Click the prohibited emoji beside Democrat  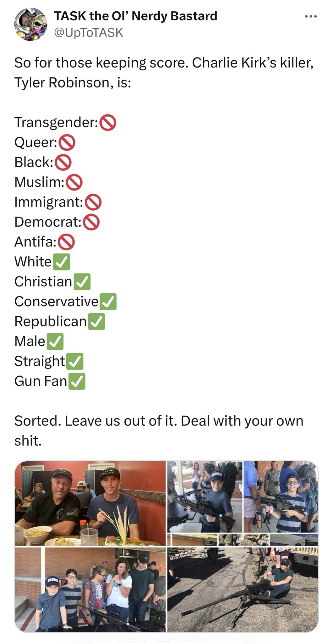(x=91, y=222)
